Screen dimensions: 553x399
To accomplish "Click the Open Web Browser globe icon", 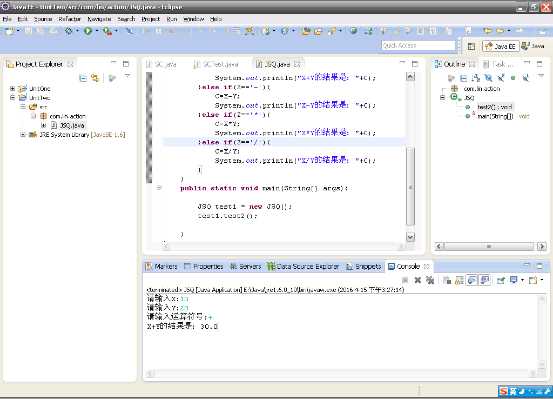I will [x=353, y=31].
